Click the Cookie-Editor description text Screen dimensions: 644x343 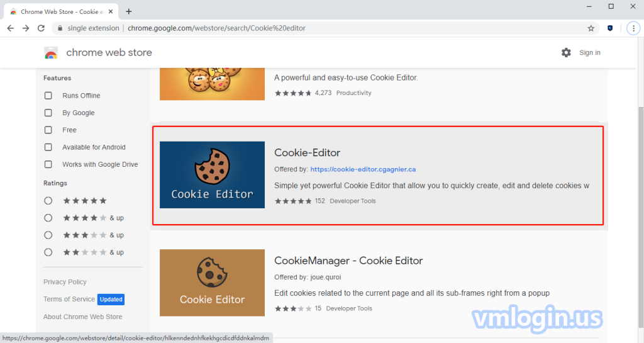431,186
